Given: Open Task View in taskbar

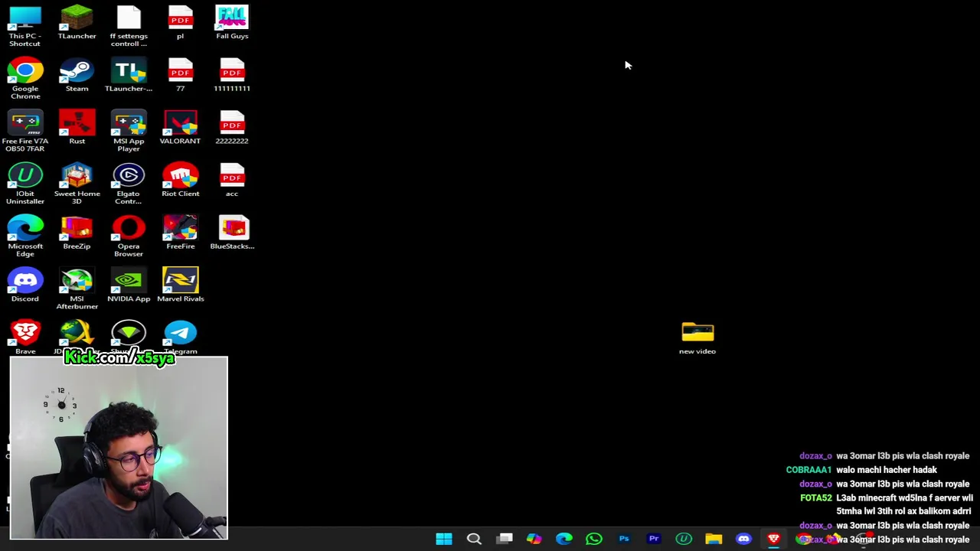Looking at the screenshot, I should pos(505,539).
